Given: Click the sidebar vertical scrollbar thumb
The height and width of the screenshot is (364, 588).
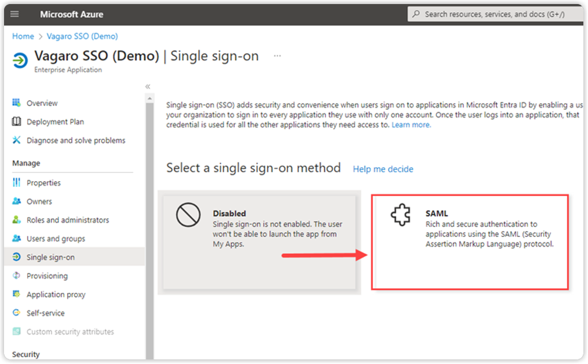Looking at the screenshot, I should click(x=149, y=230).
